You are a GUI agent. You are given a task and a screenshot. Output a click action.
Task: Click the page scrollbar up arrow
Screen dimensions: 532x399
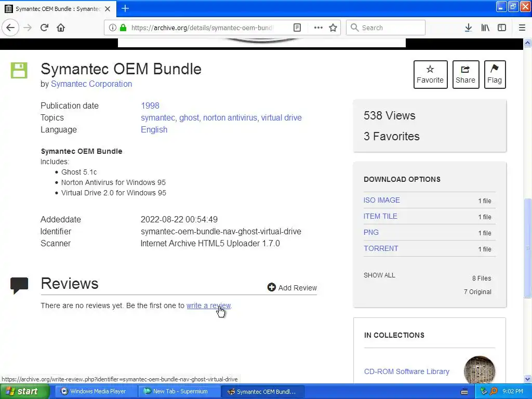[528, 43]
